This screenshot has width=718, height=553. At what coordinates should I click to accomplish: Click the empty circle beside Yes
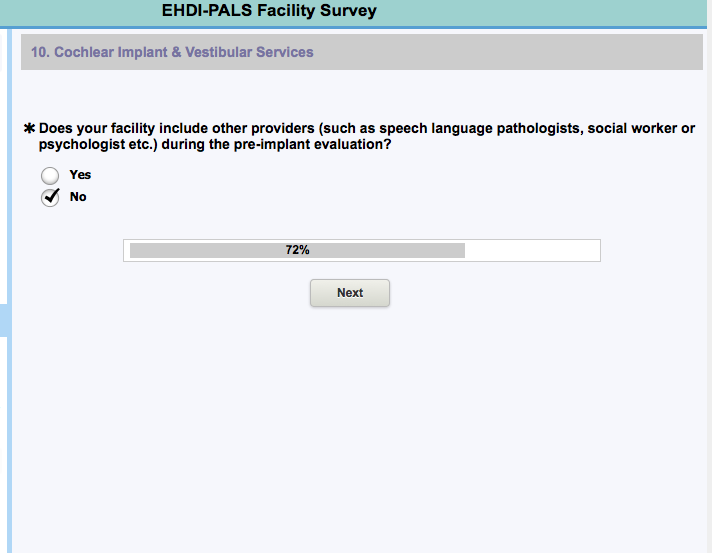(50, 175)
